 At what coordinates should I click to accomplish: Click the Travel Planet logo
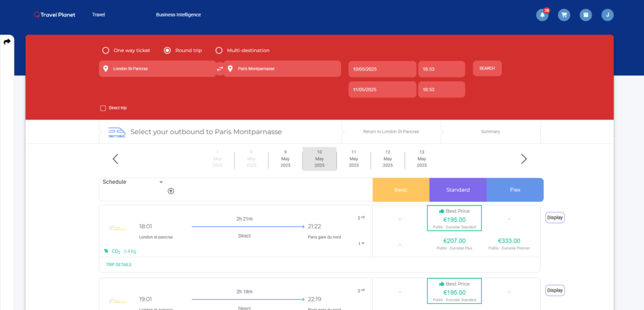55,15
